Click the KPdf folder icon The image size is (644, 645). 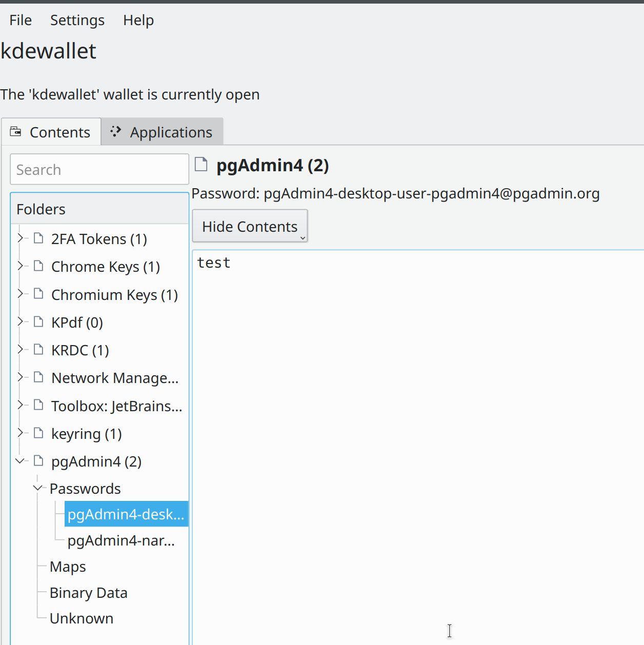[38, 321]
